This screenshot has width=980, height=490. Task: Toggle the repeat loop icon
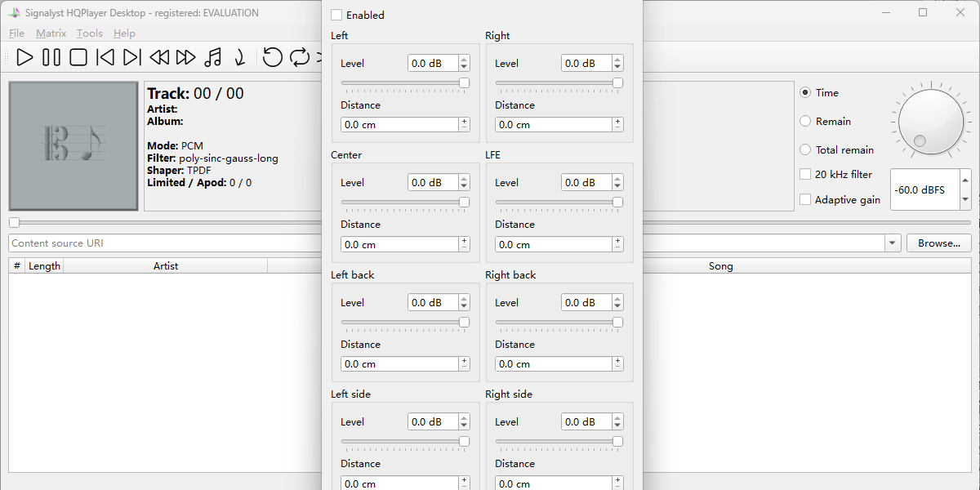click(x=300, y=57)
